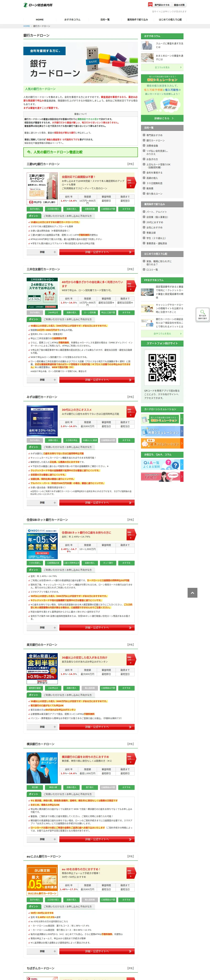Select ３０日間無利息 in the 目的一覧 list
Image resolution: width=210 pixels, height=980 pixels.
tap(154, 183)
